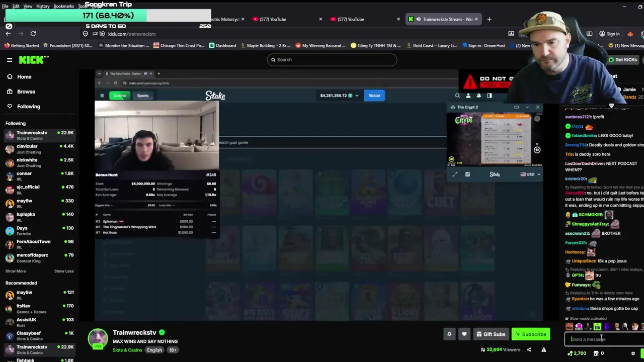The height and width of the screenshot is (362, 644).
Task: Open the chat shop icon showing 0
Action: point(598,353)
